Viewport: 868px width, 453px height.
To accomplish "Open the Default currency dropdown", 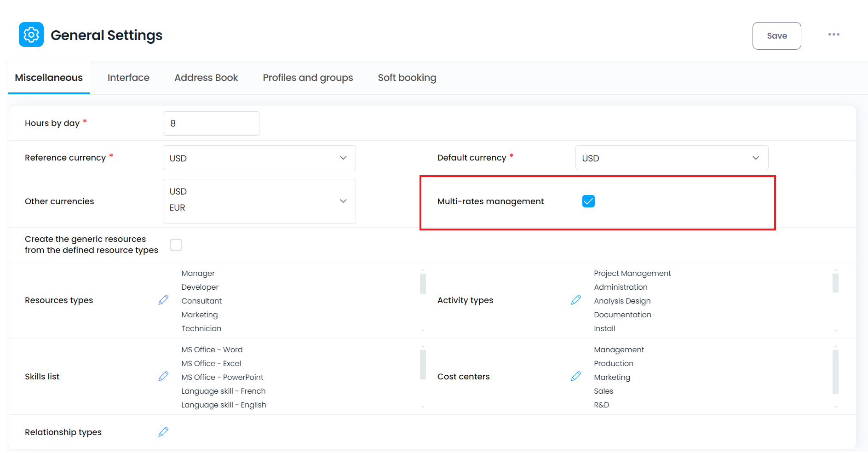I will (672, 158).
